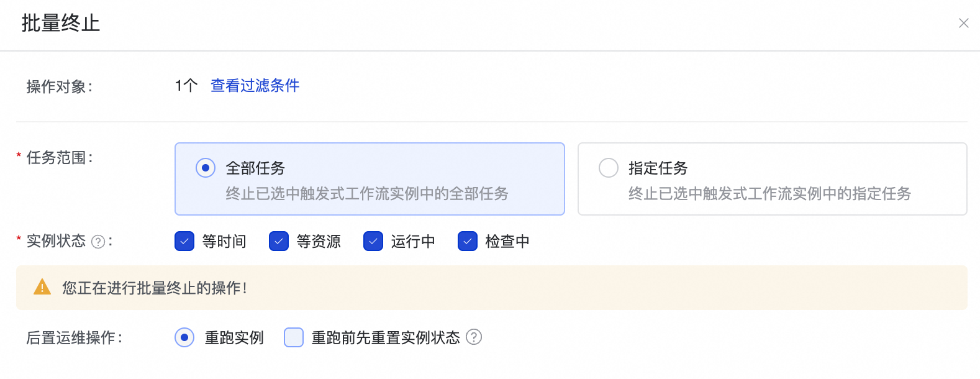This screenshot has height=379, width=980.
Task: Uncheck the 等资源 checkbox
Action: [279, 241]
